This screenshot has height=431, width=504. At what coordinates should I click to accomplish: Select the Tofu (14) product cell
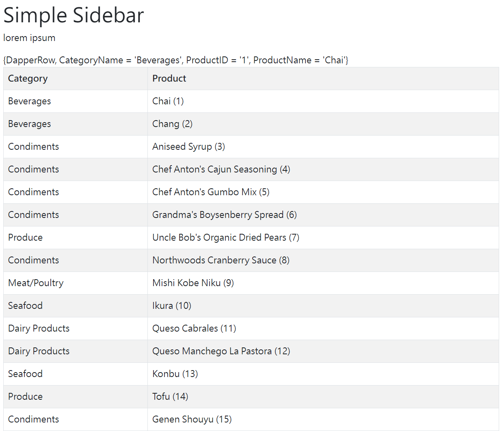click(x=170, y=397)
